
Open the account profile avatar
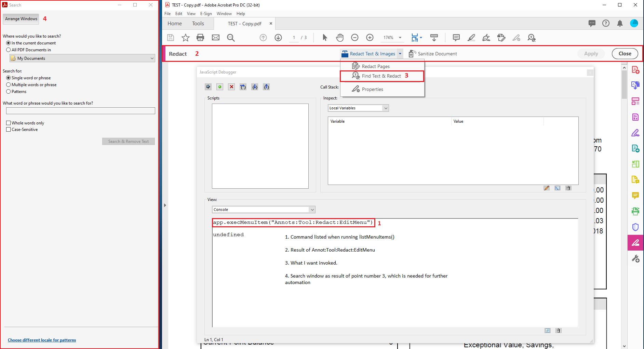pos(634,23)
